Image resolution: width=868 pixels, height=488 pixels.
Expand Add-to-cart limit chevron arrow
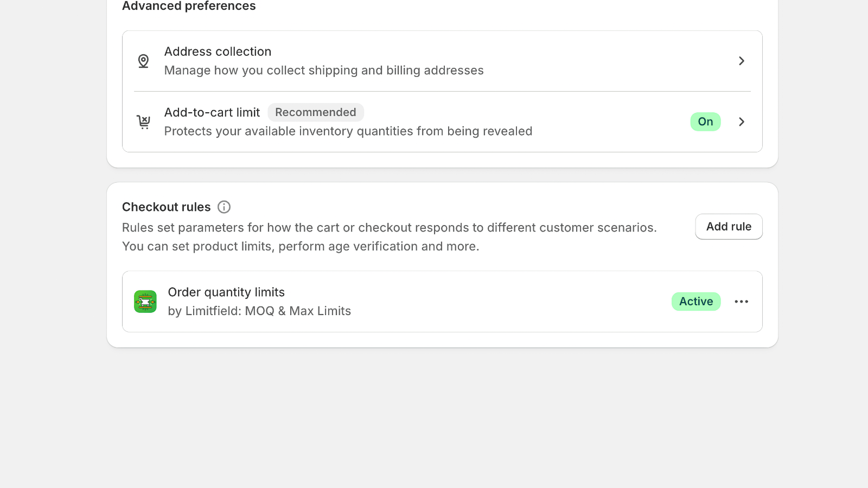(742, 121)
